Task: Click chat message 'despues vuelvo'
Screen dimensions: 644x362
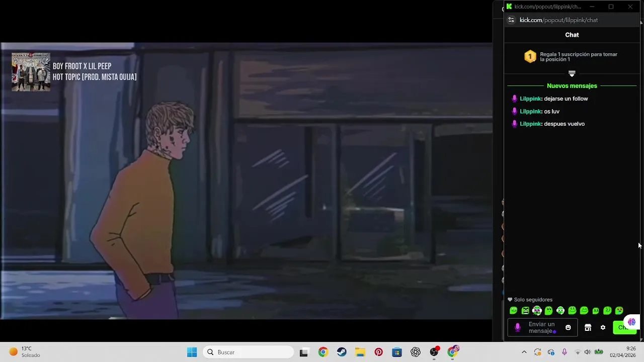Action: [564, 124]
